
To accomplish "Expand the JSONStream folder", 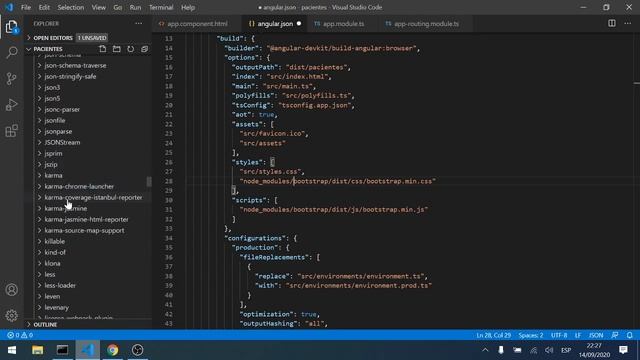I will [x=62, y=142].
